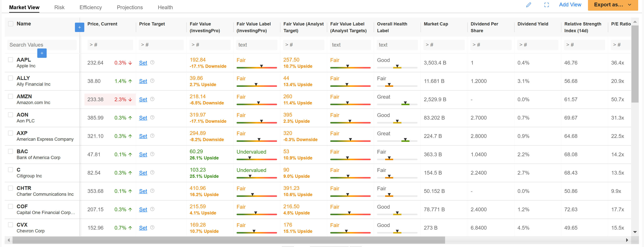This screenshot has width=644, height=247.
Task: Switch to the Projections tab
Action: pyautogui.click(x=130, y=7)
